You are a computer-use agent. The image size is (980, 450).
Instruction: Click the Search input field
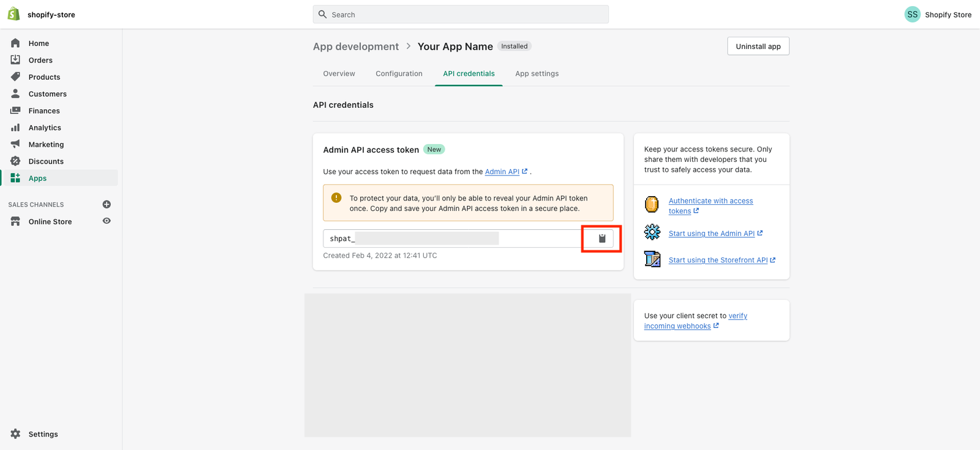(x=461, y=15)
